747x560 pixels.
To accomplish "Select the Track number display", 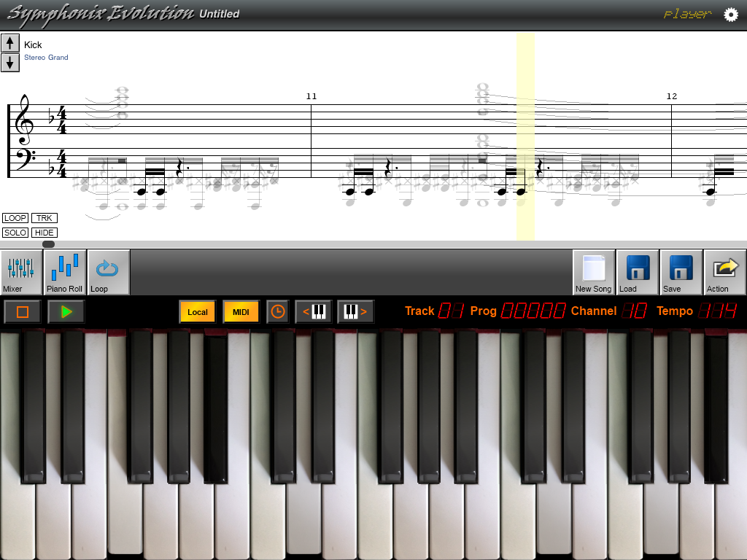I will [451, 311].
